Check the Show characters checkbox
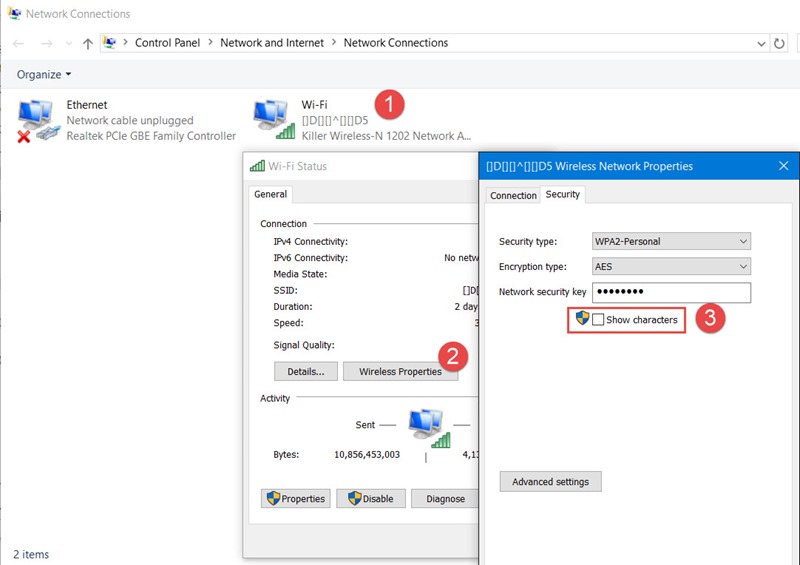 tap(598, 320)
